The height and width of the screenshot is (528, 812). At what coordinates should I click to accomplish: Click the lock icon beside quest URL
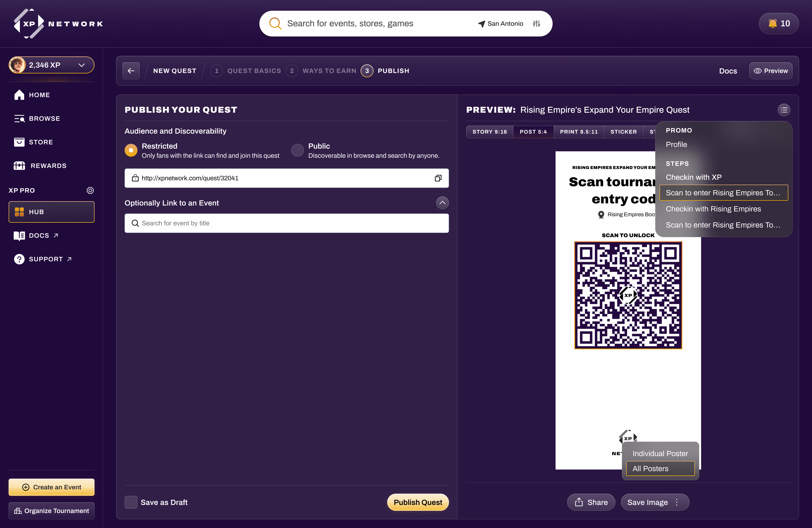[x=135, y=178]
